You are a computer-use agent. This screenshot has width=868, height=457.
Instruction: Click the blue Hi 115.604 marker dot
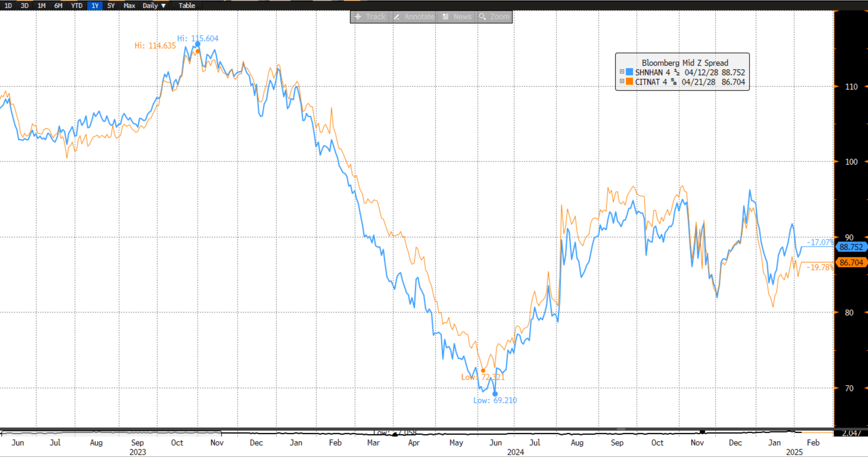click(x=197, y=44)
